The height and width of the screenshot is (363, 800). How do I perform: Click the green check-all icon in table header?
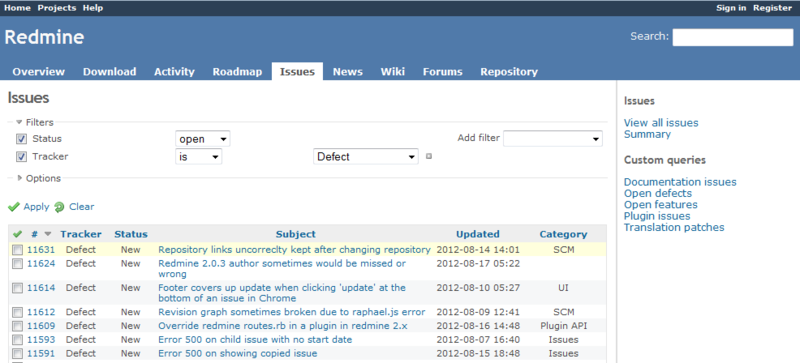pos(17,234)
